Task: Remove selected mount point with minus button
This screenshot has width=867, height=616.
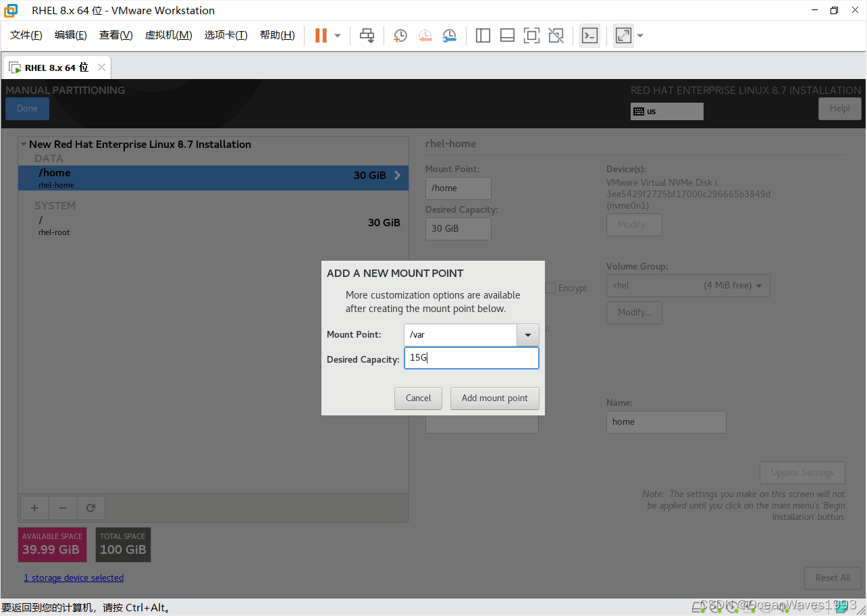Action: point(63,508)
